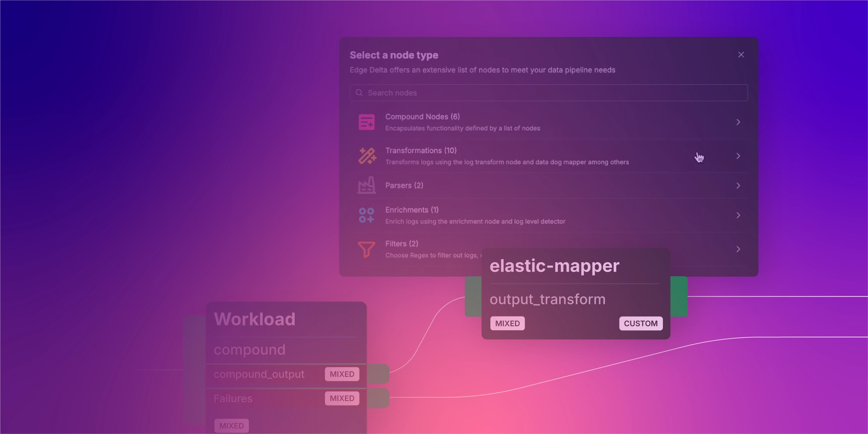868x434 pixels.
Task: Expand Filters chevron arrow
Action: point(738,249)
